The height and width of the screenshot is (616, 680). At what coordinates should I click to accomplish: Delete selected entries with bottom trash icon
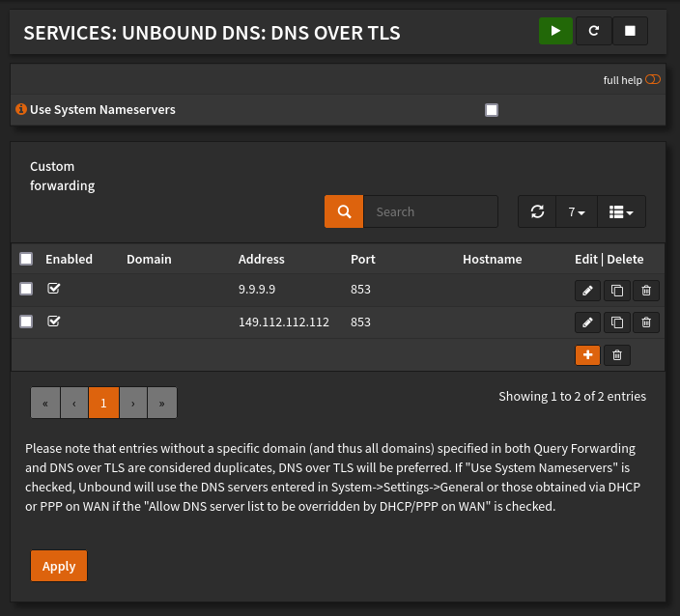click(x=616, y=355)
